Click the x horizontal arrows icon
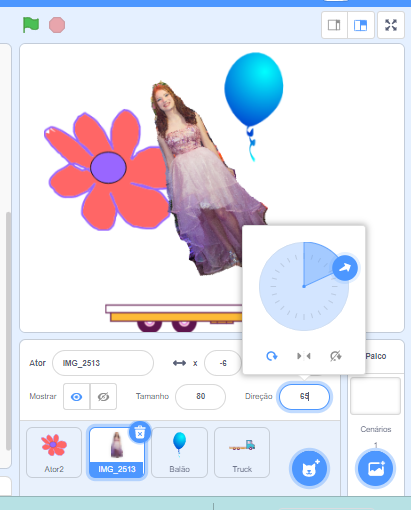Viewport: 412px width, 510px height. [179, 363]
